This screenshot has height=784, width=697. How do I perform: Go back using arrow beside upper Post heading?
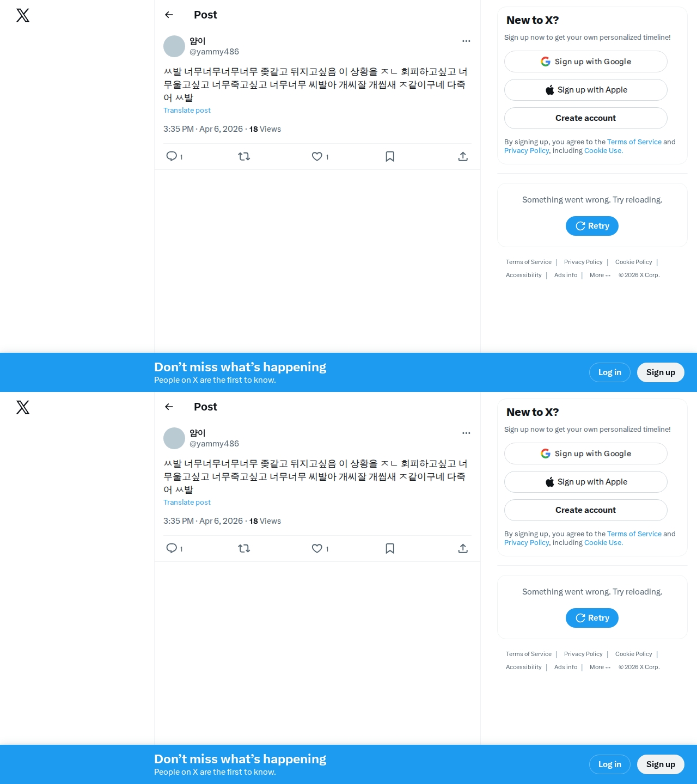[169, 15]
